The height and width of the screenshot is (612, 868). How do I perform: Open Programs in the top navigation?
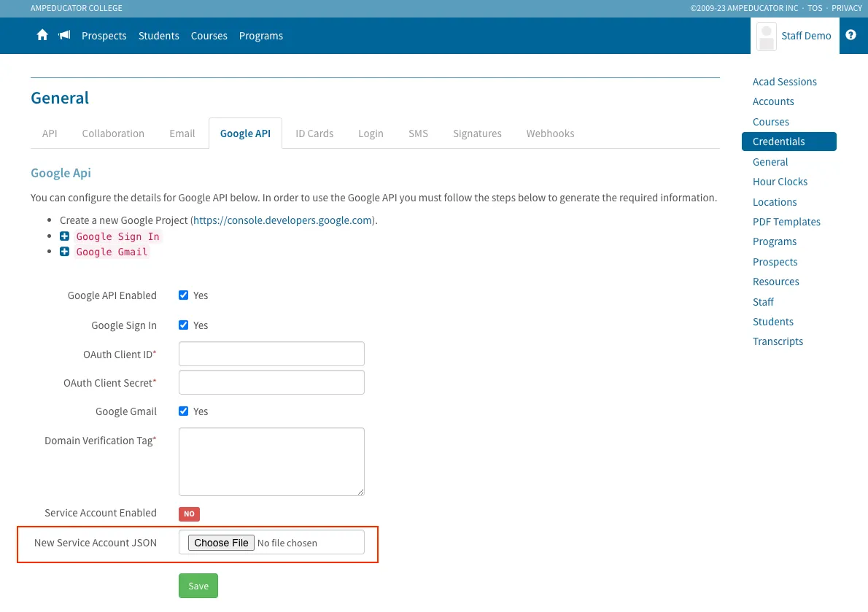261,36
